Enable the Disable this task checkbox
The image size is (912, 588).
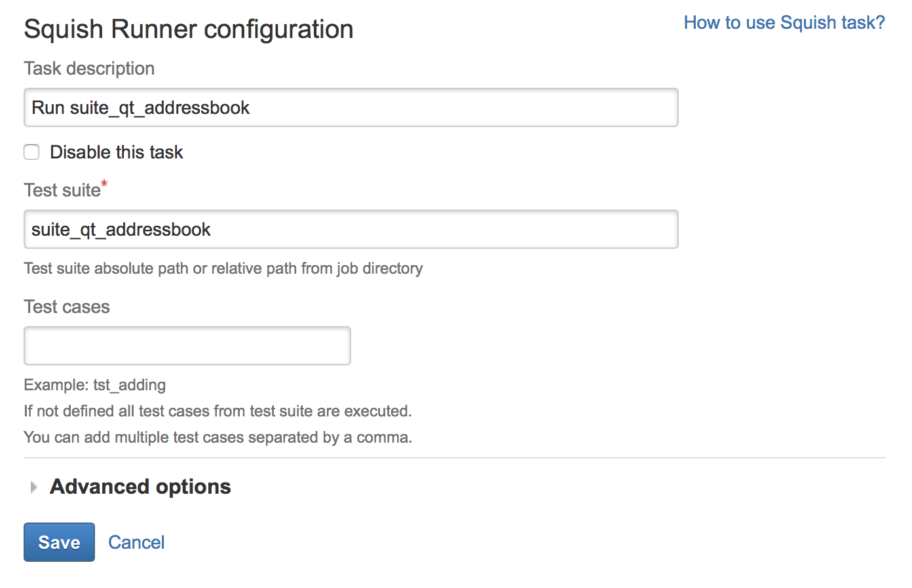pyautogui.click(x=31, y=152)
